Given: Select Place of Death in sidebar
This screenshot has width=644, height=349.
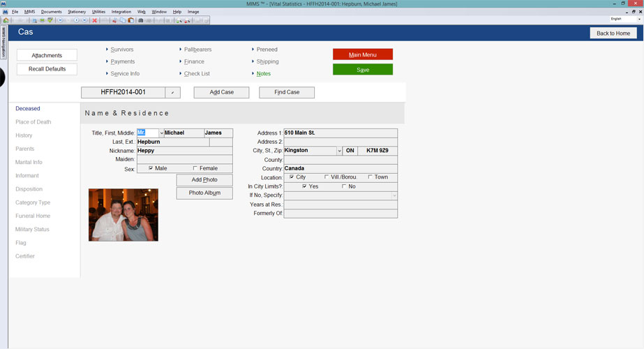Looking at the screenshot, I should [x=33, y=122].
